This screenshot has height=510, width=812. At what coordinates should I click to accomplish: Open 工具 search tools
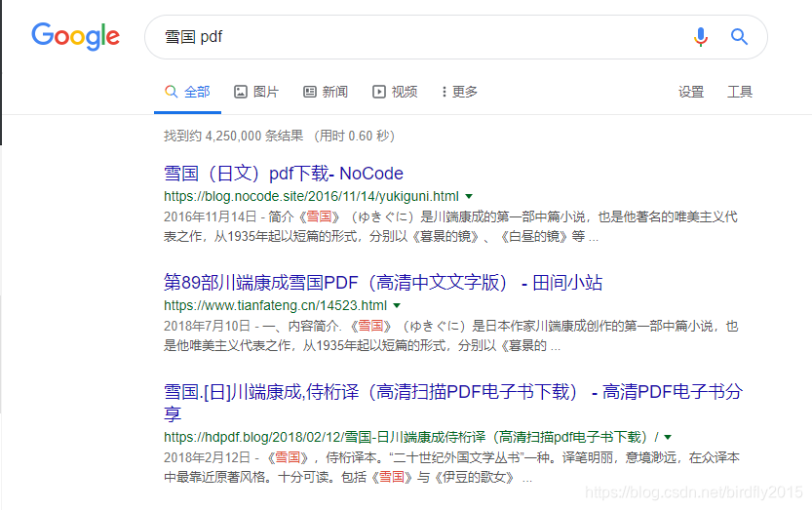[x=740, y=92]
